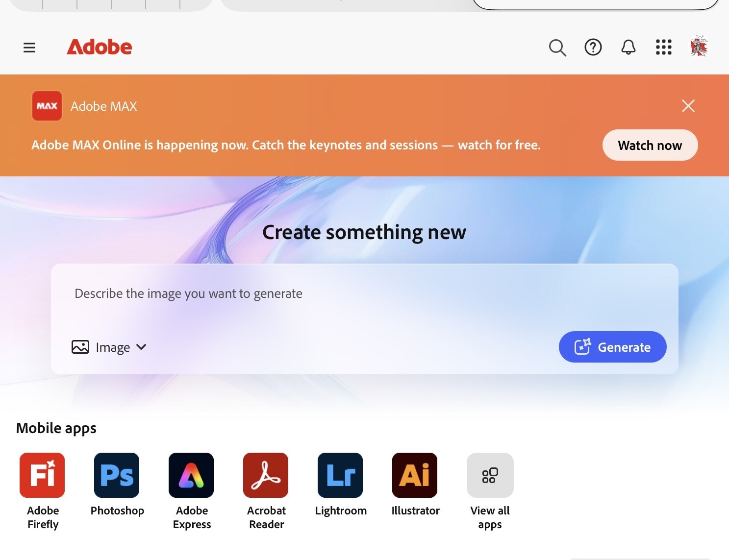Open search with magnifying glass icon

point(557,48)
